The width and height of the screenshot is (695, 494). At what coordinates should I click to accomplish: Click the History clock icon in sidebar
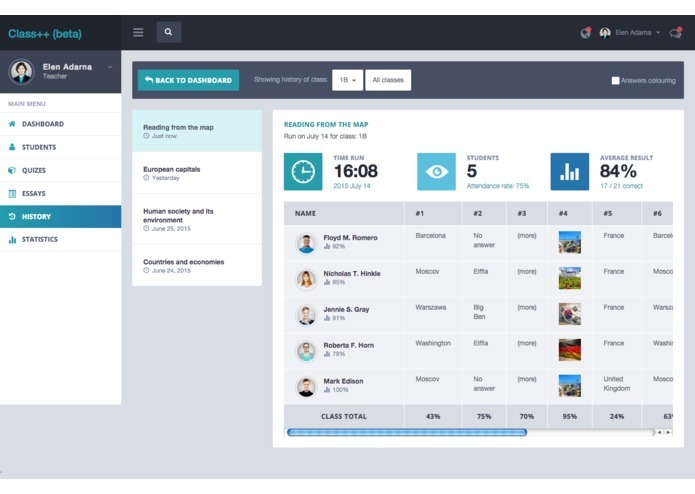[12, 217]
